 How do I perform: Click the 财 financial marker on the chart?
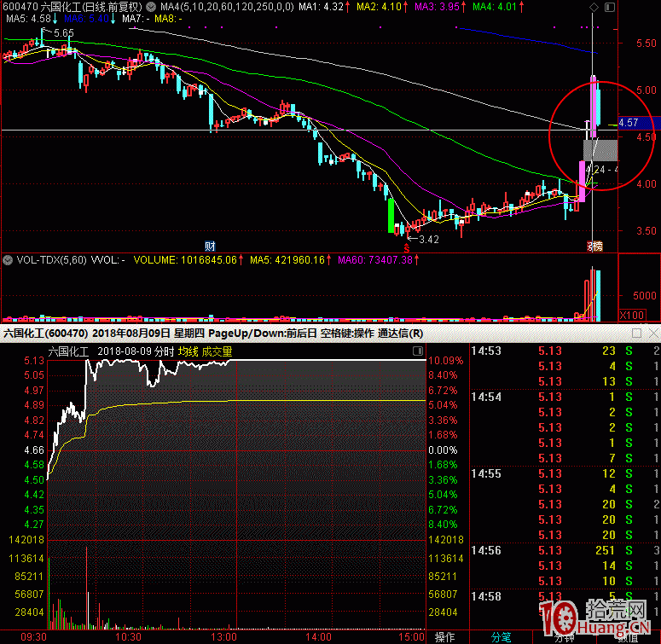pos(210,247)
